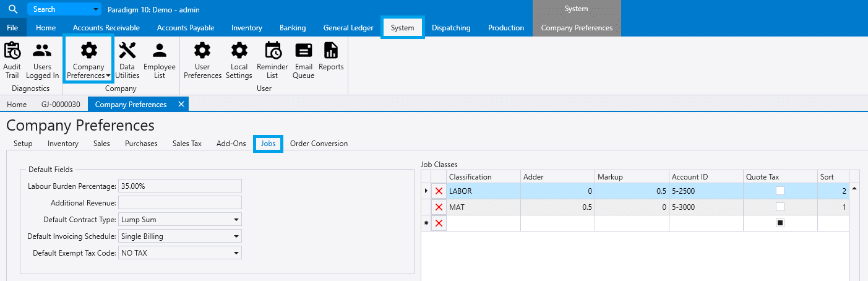The image size is (868, 281).
Task: Open the Reminder List
Action: [x=272, y=61]
